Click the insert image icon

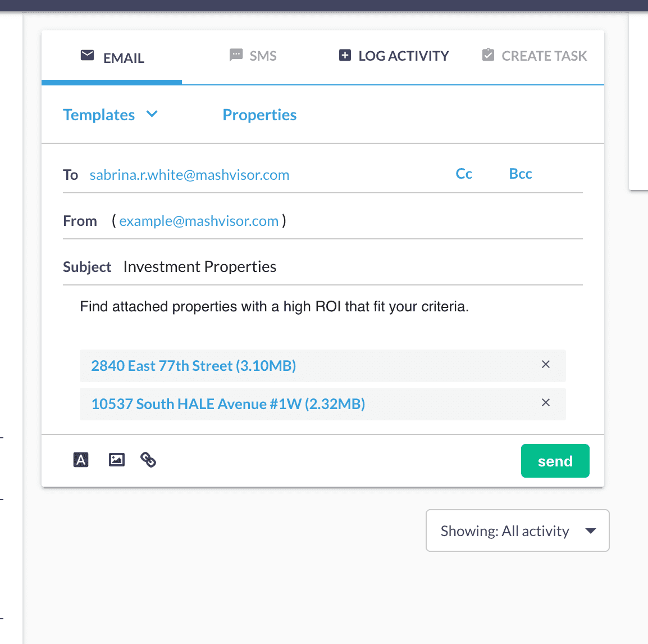click(116, 460)
